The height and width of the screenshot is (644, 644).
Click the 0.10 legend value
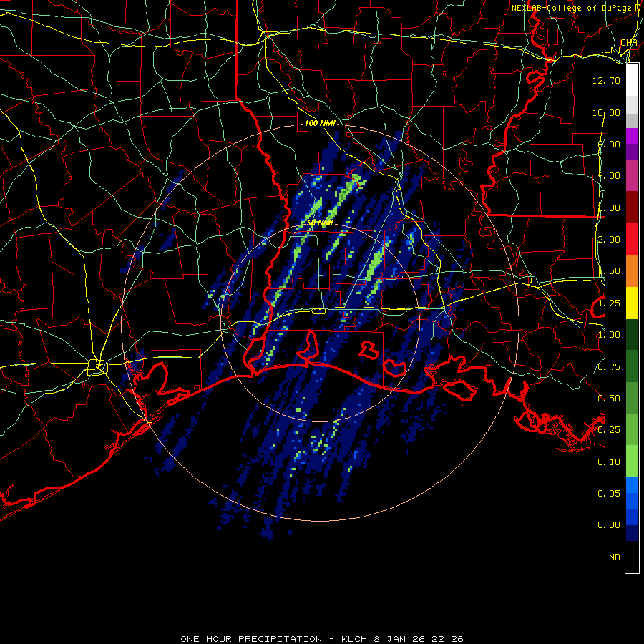(x=609, y=462)
